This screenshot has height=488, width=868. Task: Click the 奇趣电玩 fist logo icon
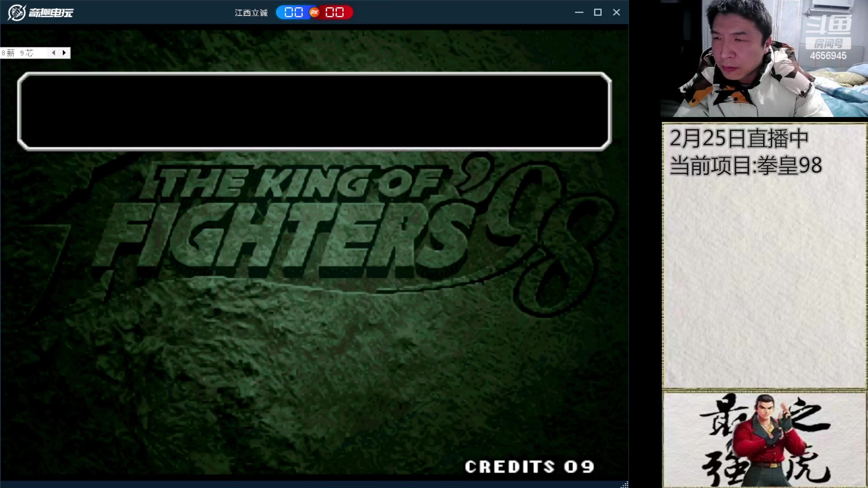[16, 13]
